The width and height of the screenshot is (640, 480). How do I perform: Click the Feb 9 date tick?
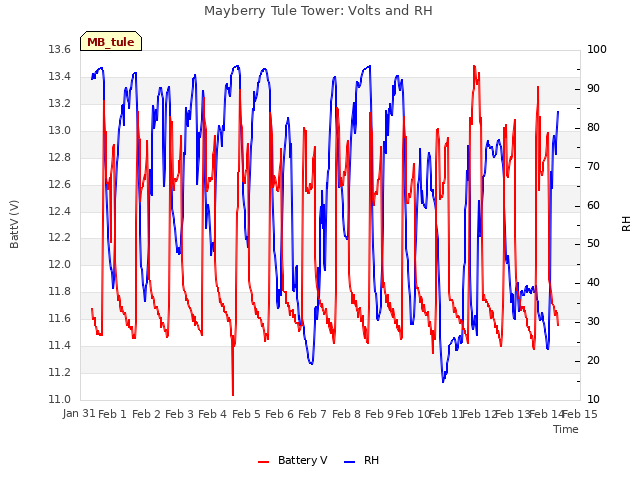pos(380,414)
